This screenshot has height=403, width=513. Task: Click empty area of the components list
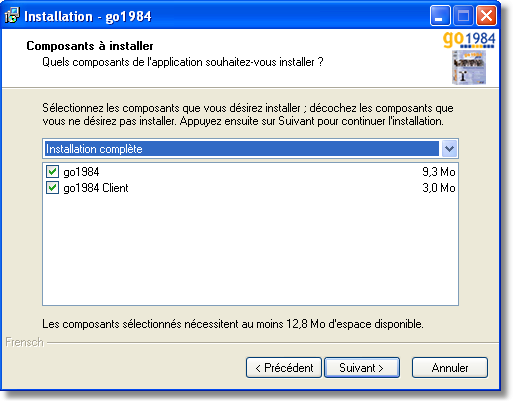coord(250,250)
